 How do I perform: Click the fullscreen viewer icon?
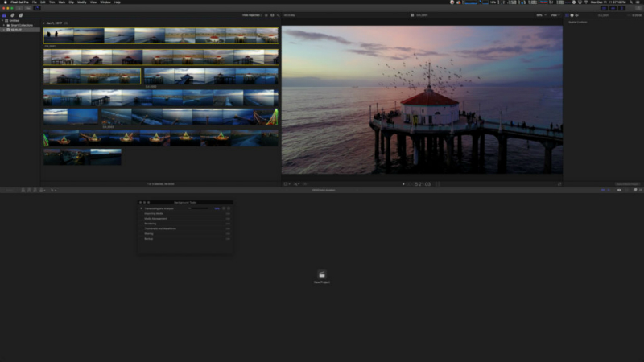[559, 183]
